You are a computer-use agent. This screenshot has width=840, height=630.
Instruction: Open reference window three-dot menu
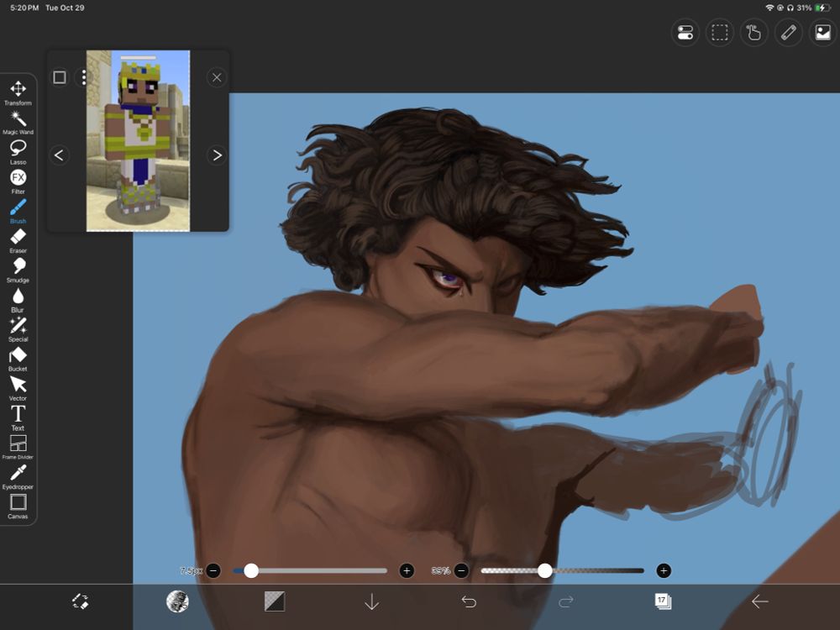tap(83, 77)
